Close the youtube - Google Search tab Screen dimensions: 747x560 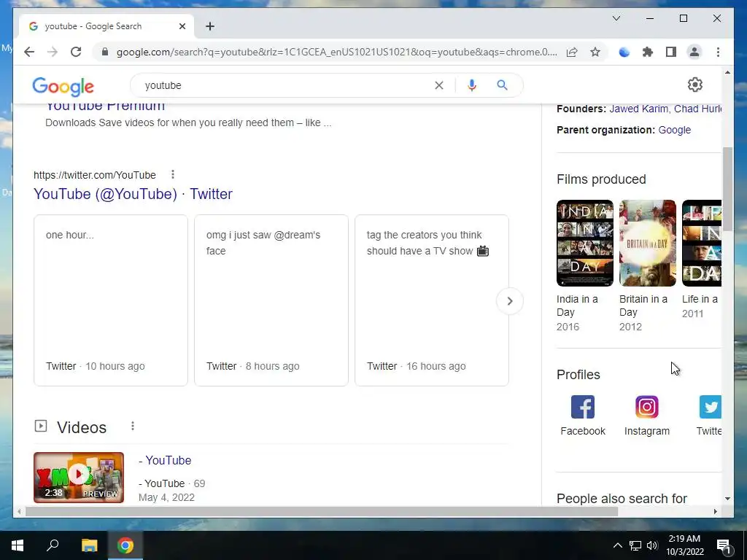(x=182, y=26)
